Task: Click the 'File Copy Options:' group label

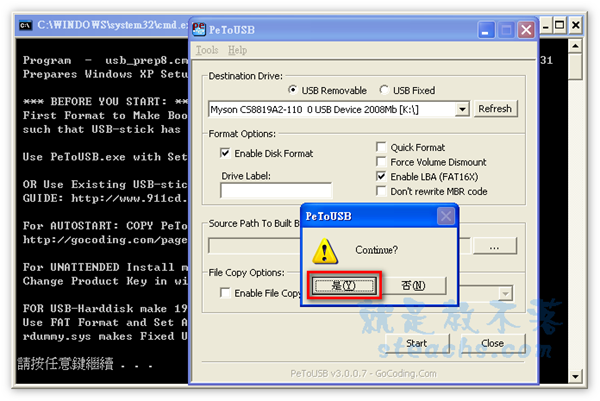Action: click(x=246, y=272)
